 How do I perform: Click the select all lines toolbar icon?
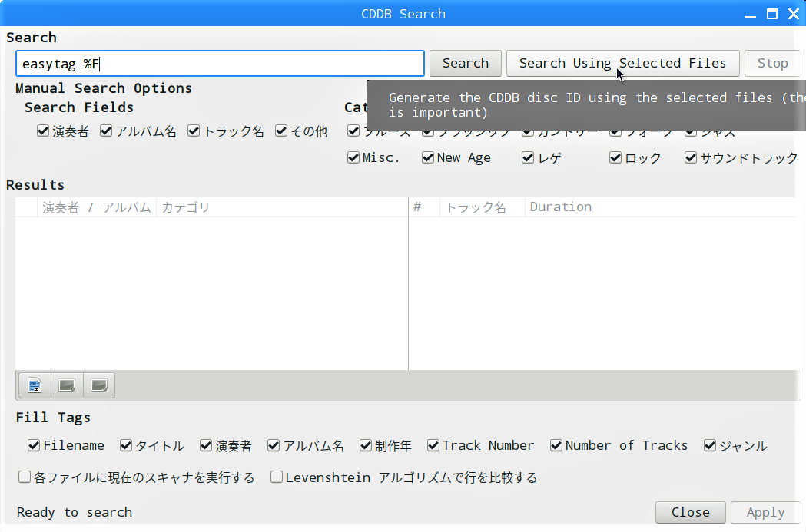pos(35,385)
